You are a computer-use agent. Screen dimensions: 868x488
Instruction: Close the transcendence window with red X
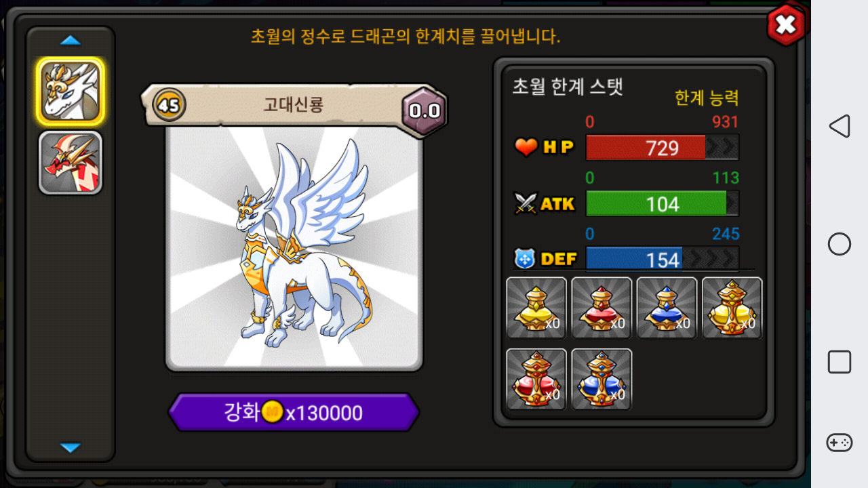click(x=786, y=25)
